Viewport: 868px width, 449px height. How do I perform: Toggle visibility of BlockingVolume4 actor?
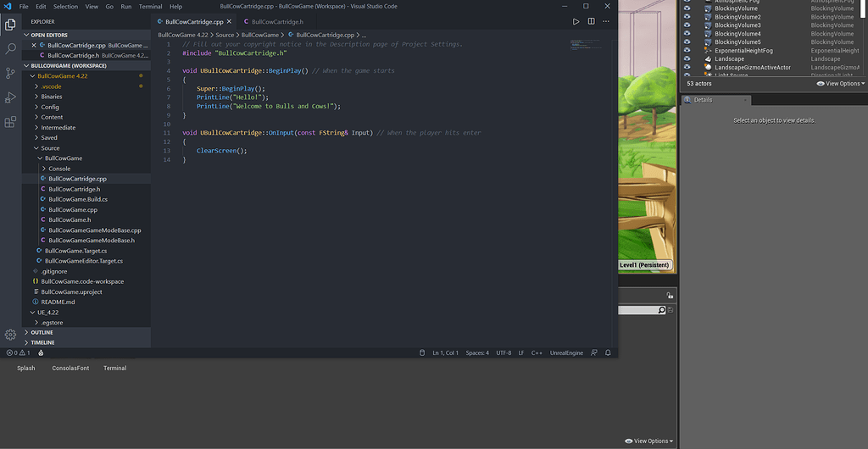pyautogui.click(x=687, y=33)
